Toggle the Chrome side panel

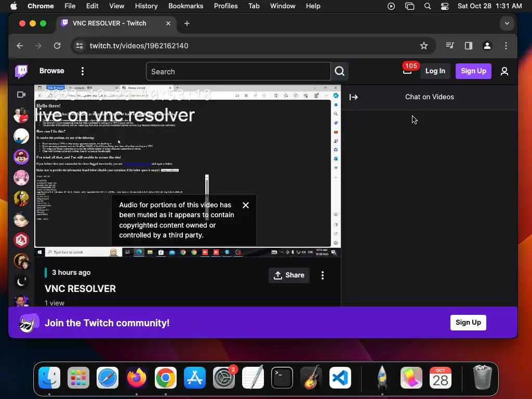(x=469, y=46)
